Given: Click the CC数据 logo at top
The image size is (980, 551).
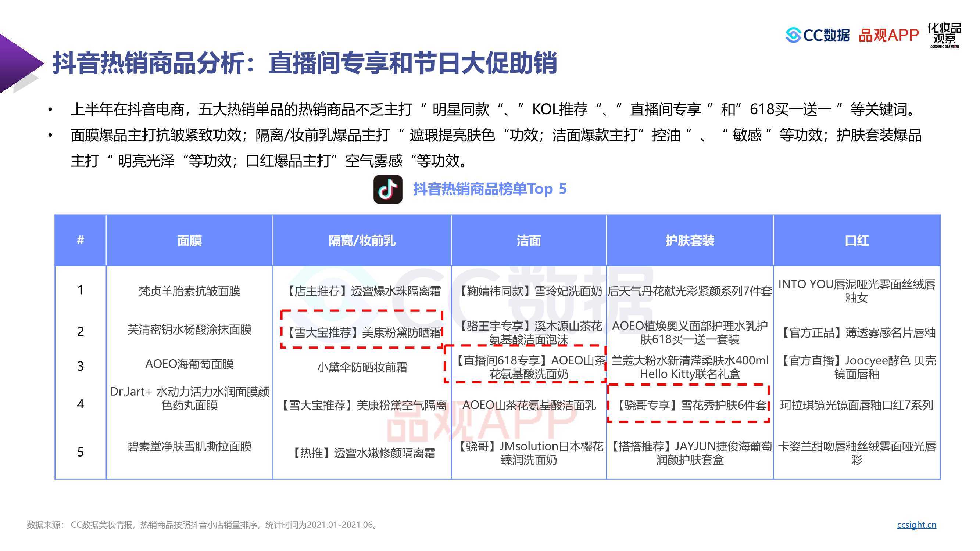Looking at the screenshot, I should [817, 35].
